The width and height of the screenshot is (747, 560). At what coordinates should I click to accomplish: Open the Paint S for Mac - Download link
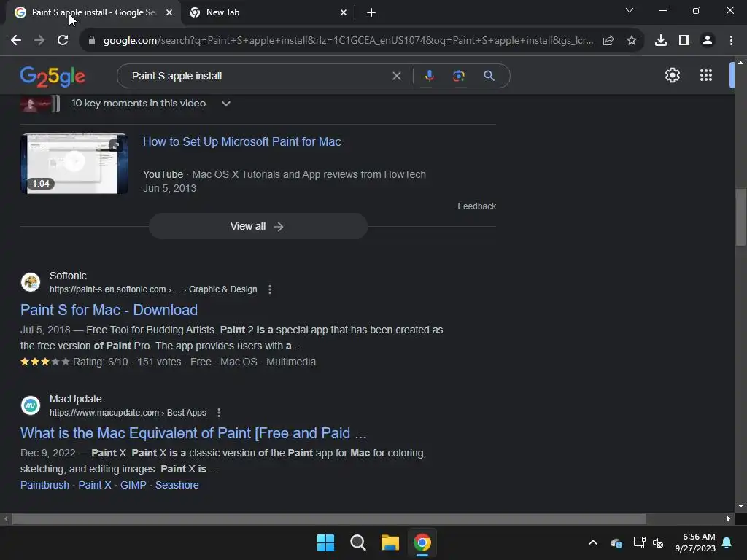(x=109, y=310)
